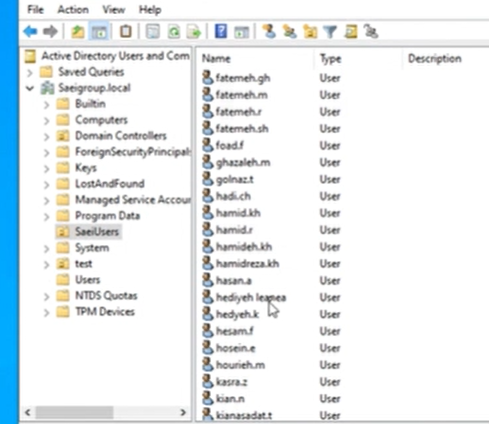Click the Domain Controllers folder icon
The height and width of the screenshot is (424, 489).
[63, 136]
